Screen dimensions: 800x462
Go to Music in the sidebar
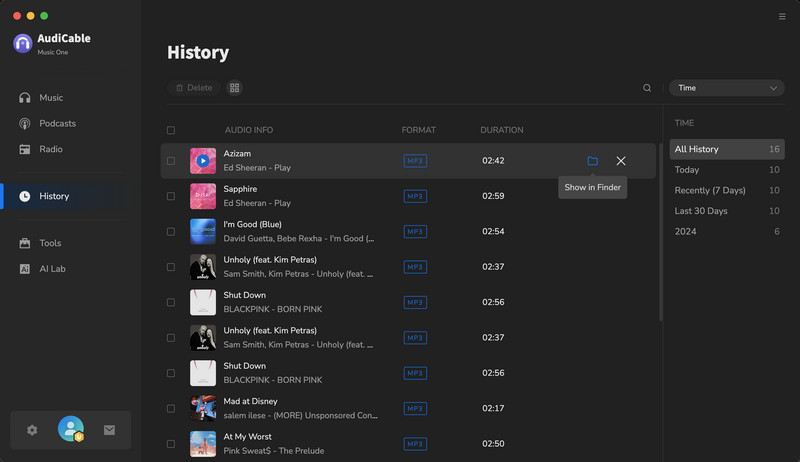[x=51, y=97]
